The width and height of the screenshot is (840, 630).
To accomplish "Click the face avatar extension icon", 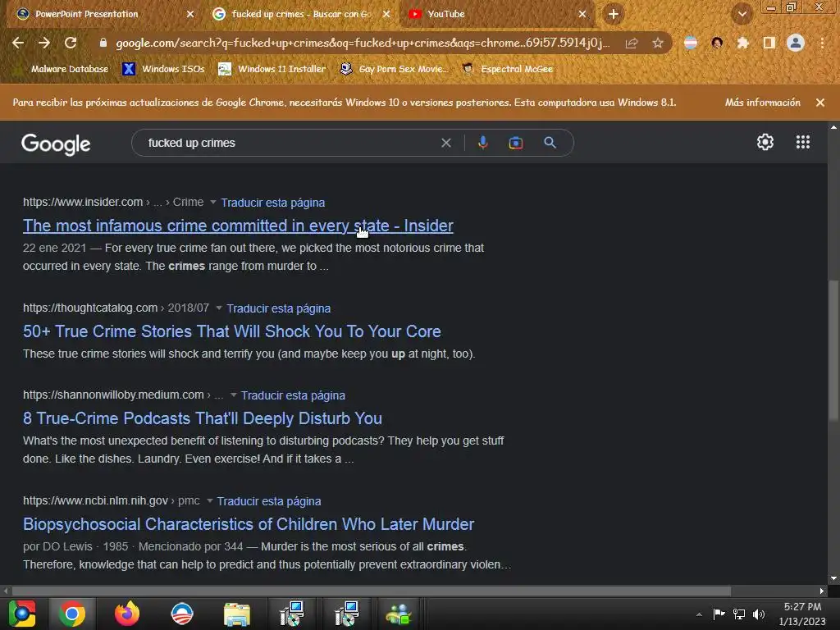I will (x=717, y=43).
